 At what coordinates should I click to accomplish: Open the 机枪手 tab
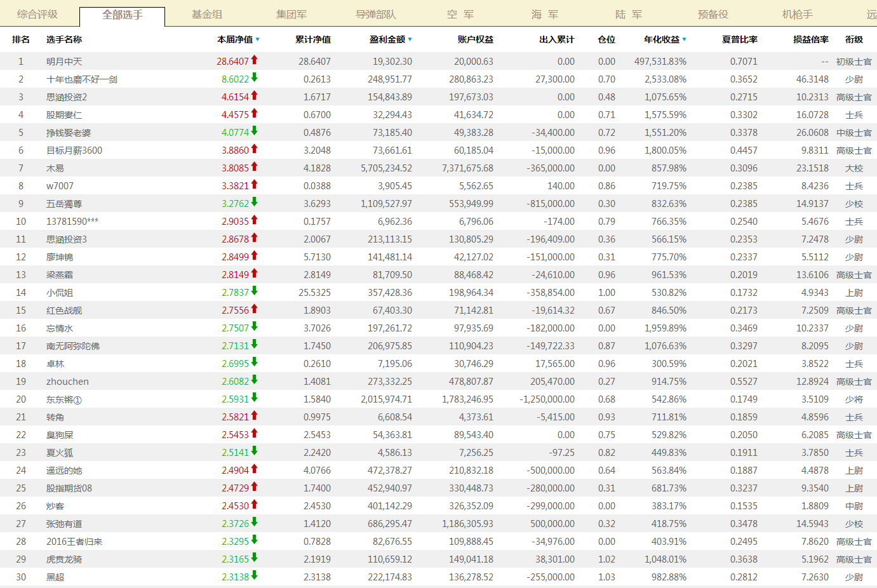(798, 15)
